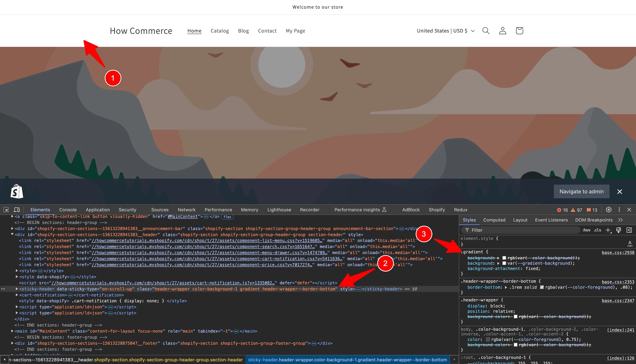Open the (index):241 source link
This screenshot has width=636, height=364.
[x=621, y=330]
